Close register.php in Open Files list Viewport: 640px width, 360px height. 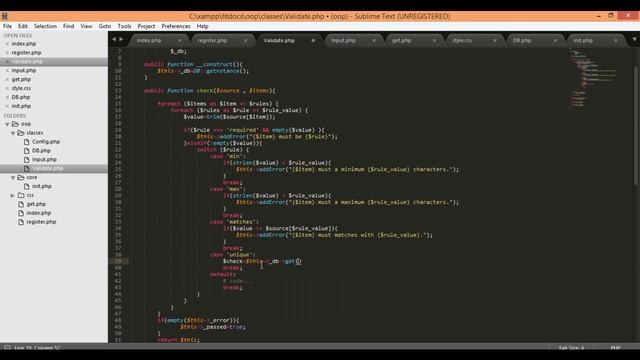(7, 53)
